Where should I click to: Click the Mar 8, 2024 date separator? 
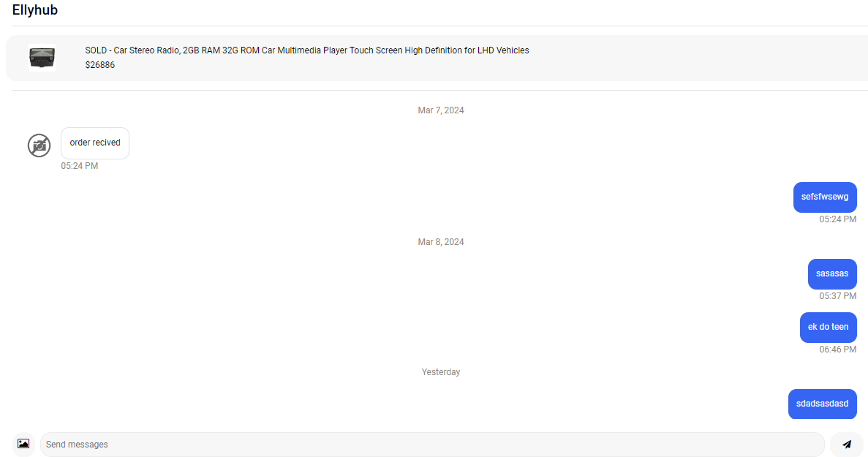(441, 242)
